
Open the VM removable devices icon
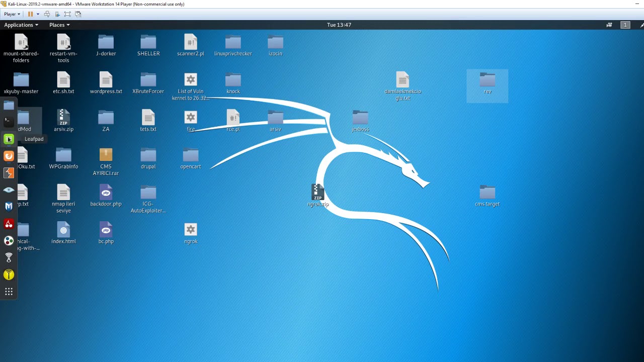pyautogui.click(x=57, y=14)
